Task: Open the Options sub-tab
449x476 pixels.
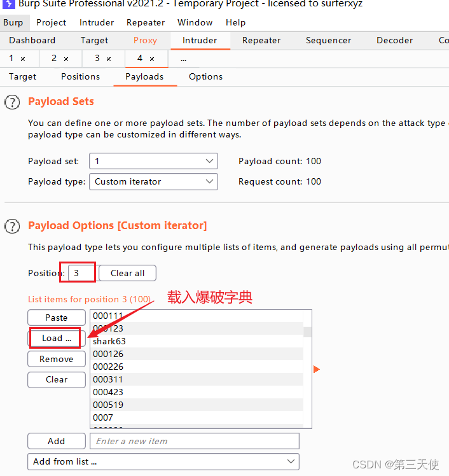Action: [x=205, y=77]
